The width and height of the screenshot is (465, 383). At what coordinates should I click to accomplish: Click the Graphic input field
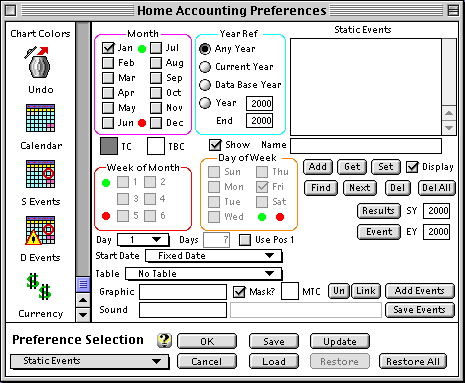tap(183, 292)
